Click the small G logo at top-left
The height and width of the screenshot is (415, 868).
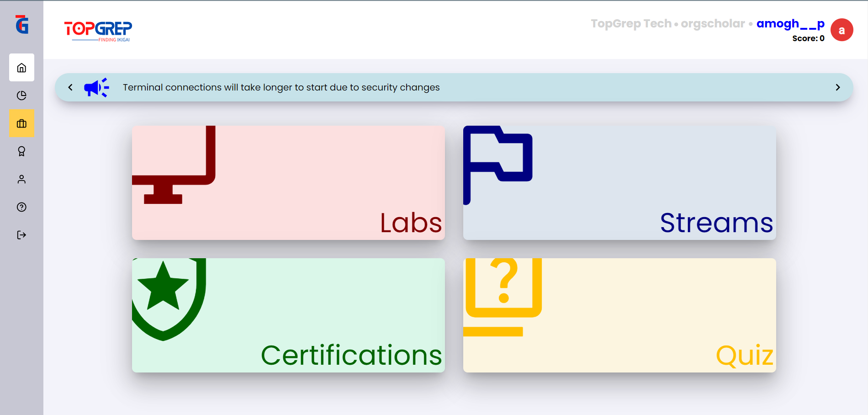pos(21,25)
